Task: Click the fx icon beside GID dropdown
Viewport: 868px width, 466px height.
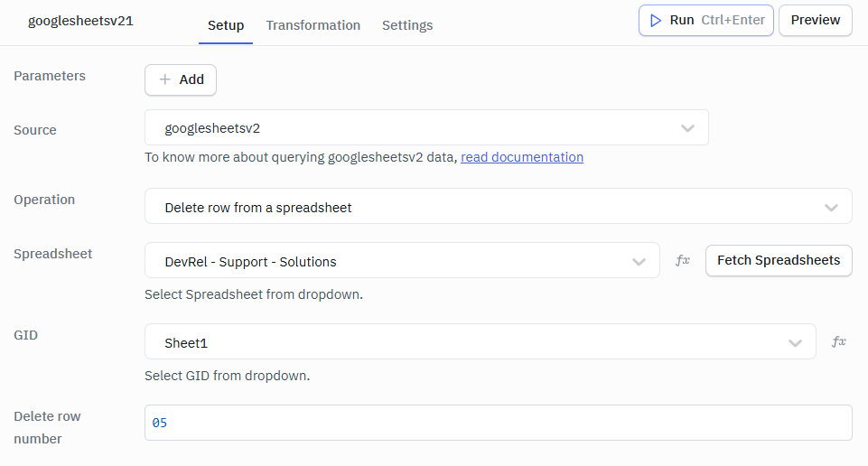Action: click(839, 341)
